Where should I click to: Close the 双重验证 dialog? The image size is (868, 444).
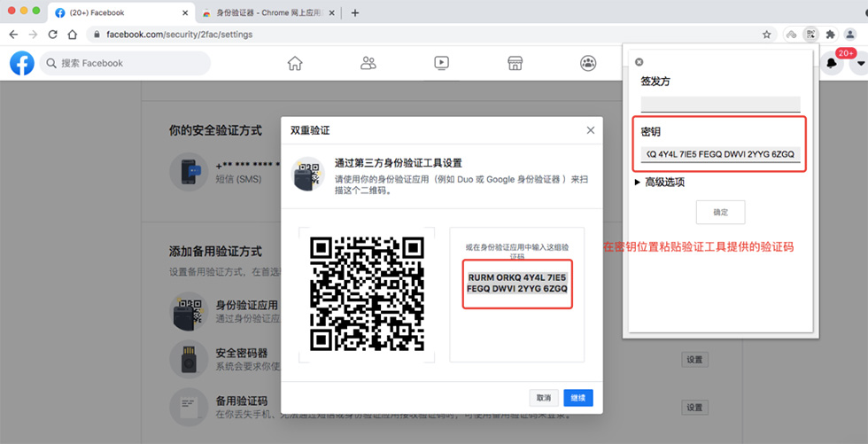[x=591, y=130]
